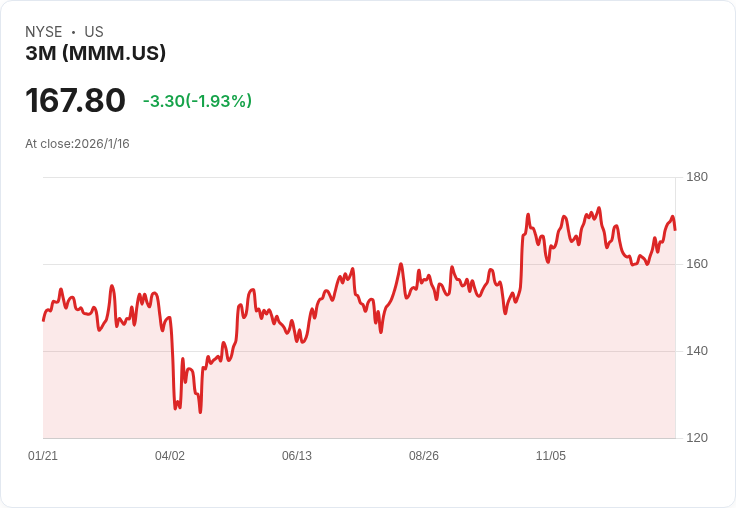Image resolution: width=736 pixels, height=508 pixels.
Task: Click the US market label
Action: [94, 32]
